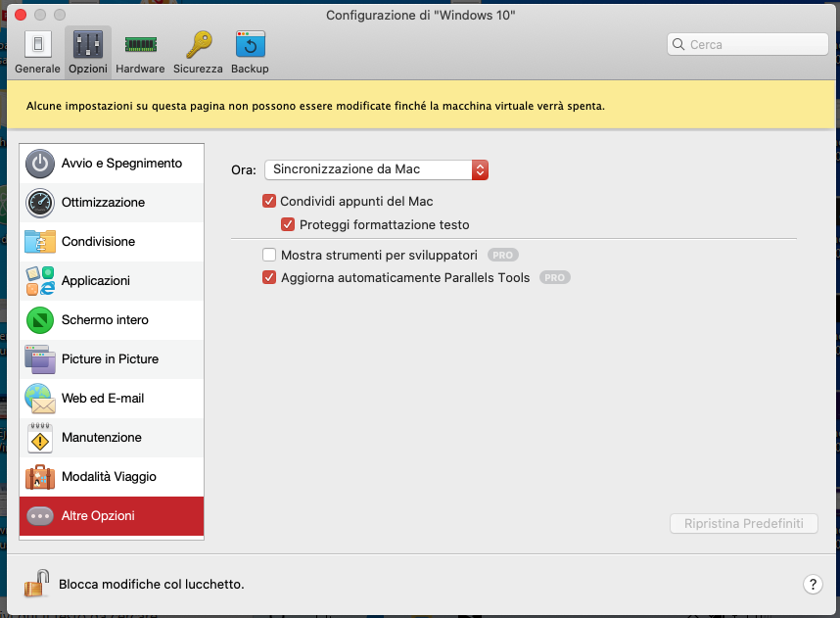Click the padlock icon to lock changes
The height and width of the screenshot is (618, 840).
coord(36,583)
